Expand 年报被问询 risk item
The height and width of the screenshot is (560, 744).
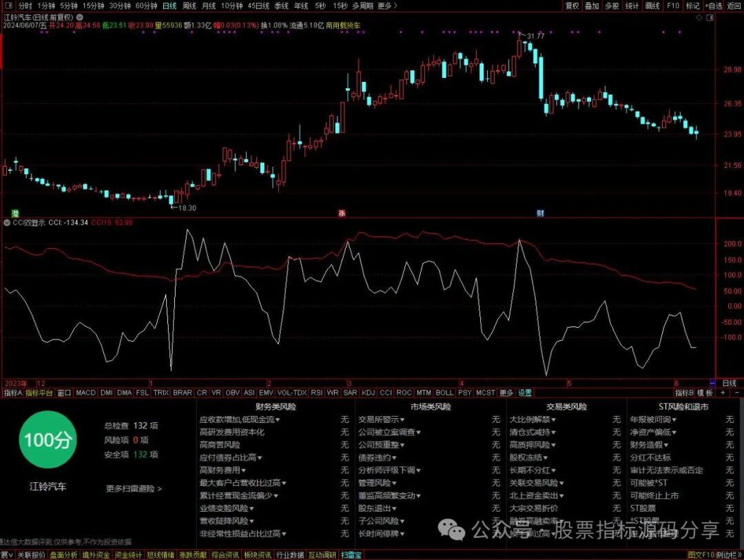coord(653,419)
